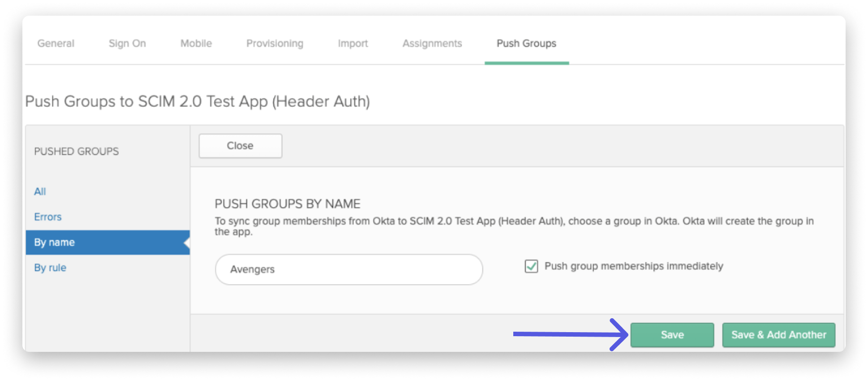Open the Mobile tab
The width and height of the screenshot is (868, 381).
(x=196, y=43)
